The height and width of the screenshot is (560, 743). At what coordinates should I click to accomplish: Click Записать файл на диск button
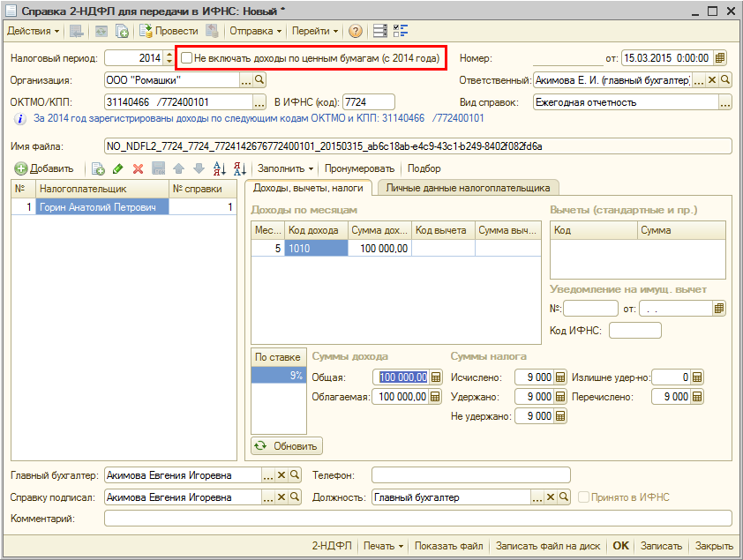point(548,546)
